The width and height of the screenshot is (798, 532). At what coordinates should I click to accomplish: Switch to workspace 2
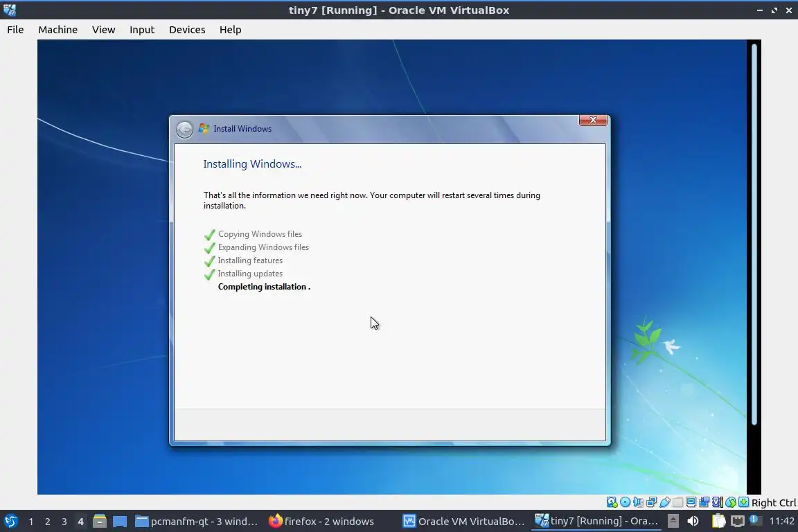[47, 522]
